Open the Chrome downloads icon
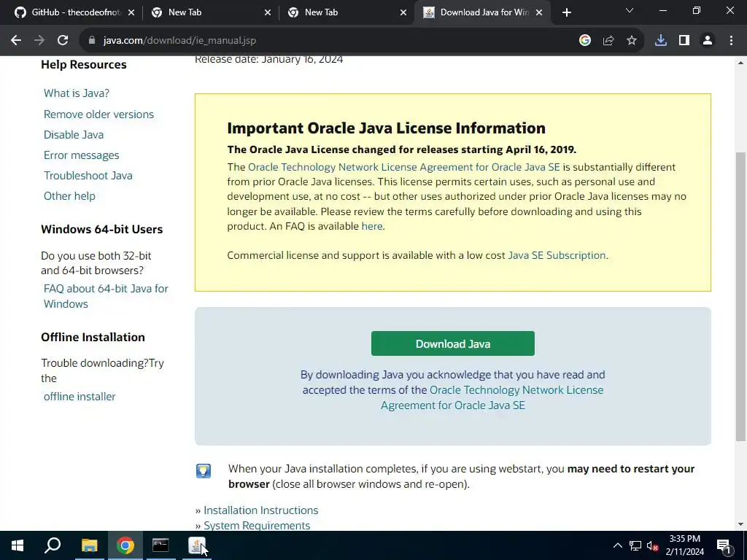 (x=661, y=41)
